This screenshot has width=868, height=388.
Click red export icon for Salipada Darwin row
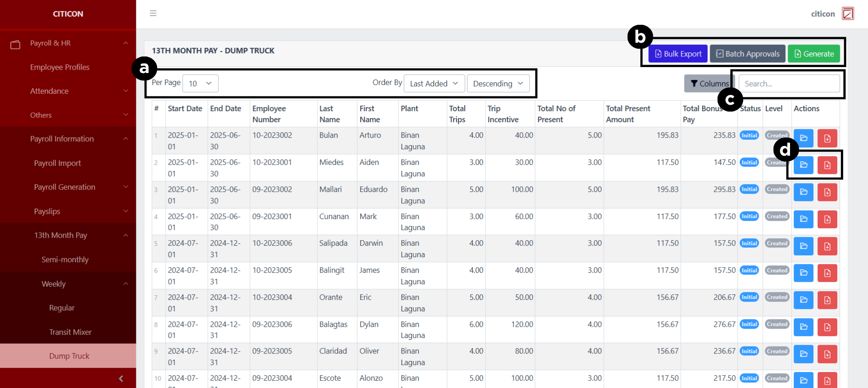point(827,247)
